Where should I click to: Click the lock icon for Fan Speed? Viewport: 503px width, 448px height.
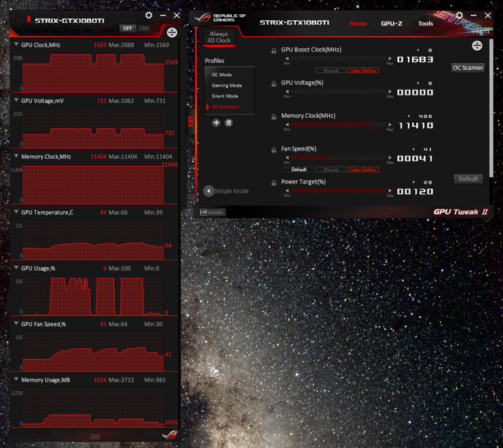274,150
